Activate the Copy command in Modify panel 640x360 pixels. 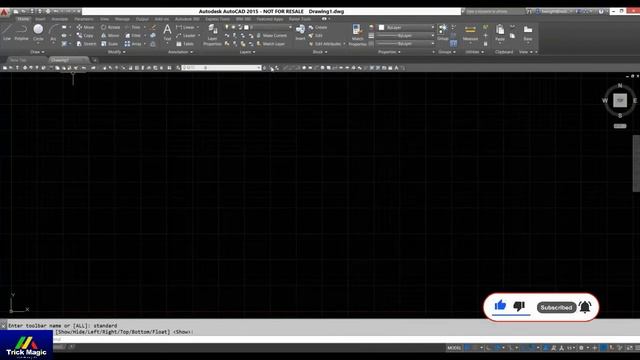click(85, 36)
